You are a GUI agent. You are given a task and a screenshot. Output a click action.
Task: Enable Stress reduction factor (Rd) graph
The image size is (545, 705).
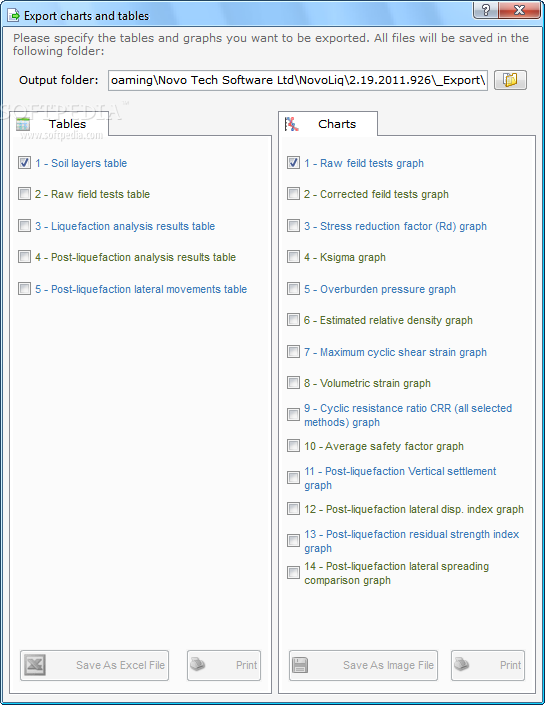pos(293,225)
